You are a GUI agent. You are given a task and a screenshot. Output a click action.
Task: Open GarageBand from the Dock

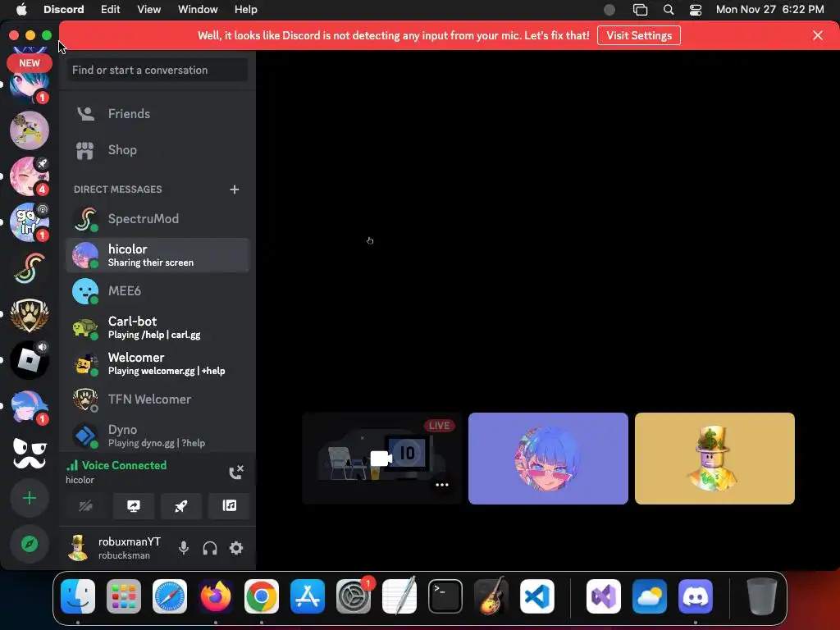click(491, 596)
